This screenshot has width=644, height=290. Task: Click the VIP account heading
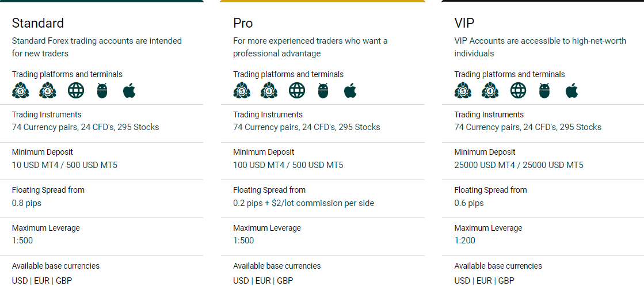coord(464,23)
